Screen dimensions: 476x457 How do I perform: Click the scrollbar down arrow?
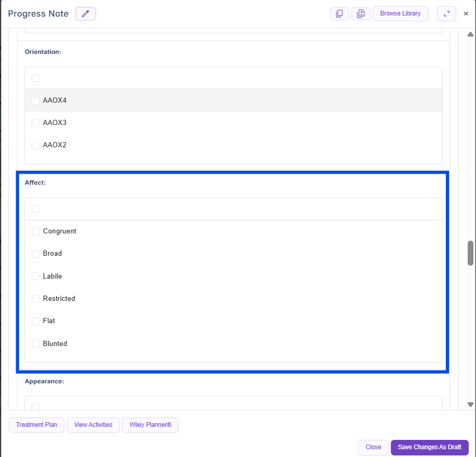tap(470, 405)
